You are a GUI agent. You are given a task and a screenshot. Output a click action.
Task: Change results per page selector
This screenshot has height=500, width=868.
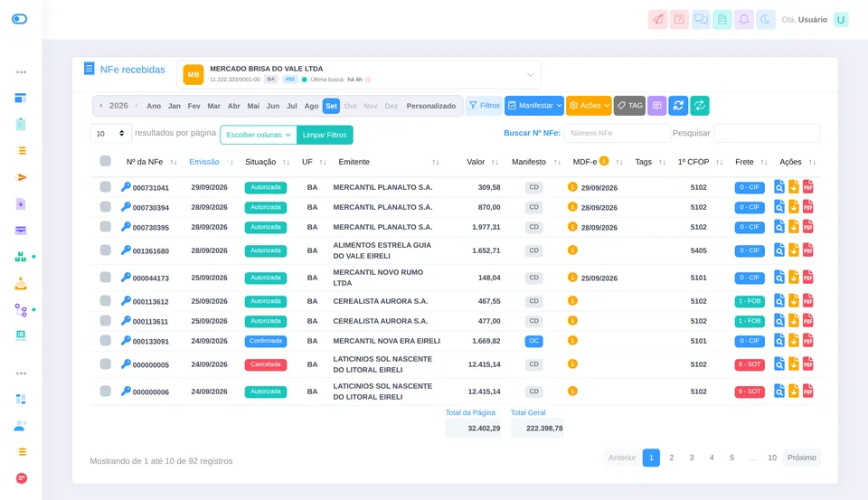tap(110, 134)
